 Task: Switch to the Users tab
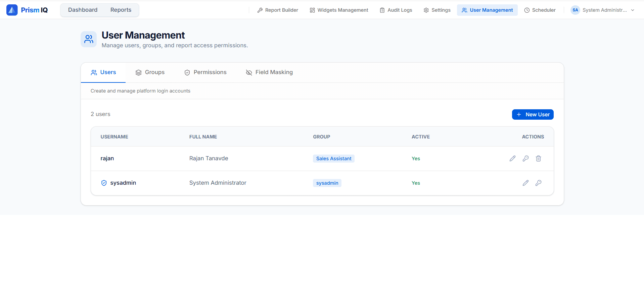103,72
